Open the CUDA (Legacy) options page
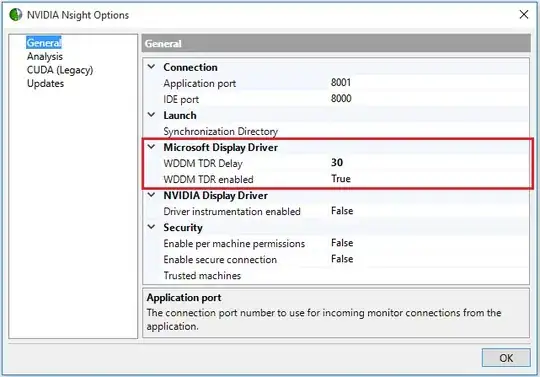Viewport: 540px width, 377px height. pyautogui.click(x=60, y=70)
